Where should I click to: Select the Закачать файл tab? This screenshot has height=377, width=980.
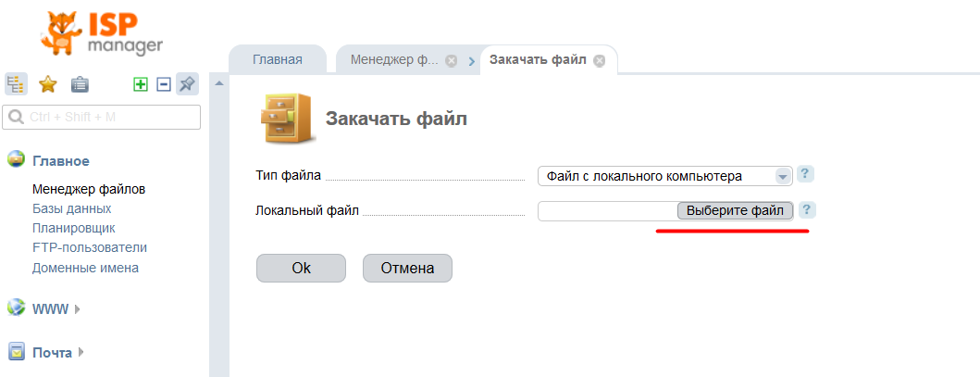tap(538, 60)
